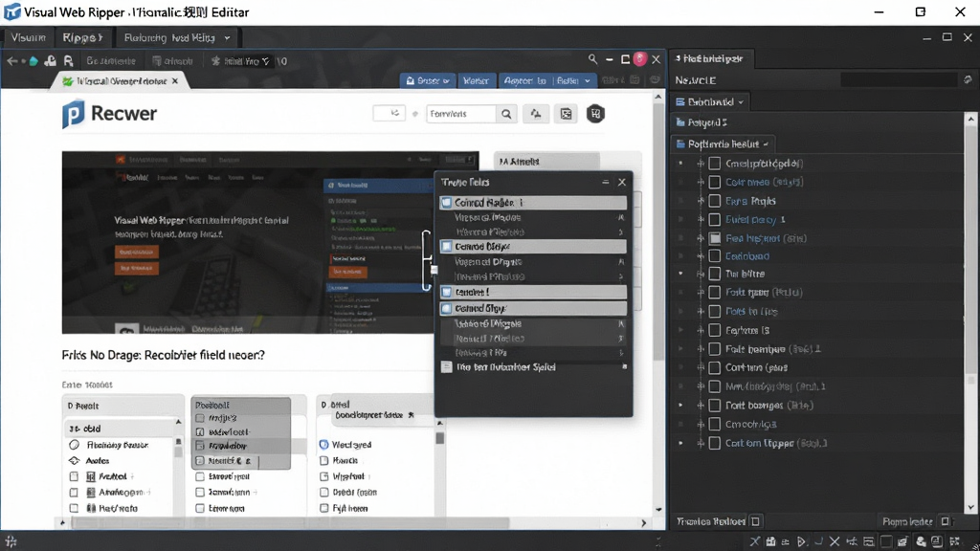Select the Hefbnidpar tab in the right panel
Viewport: 980px width, 551px height.
click(712, 58)
